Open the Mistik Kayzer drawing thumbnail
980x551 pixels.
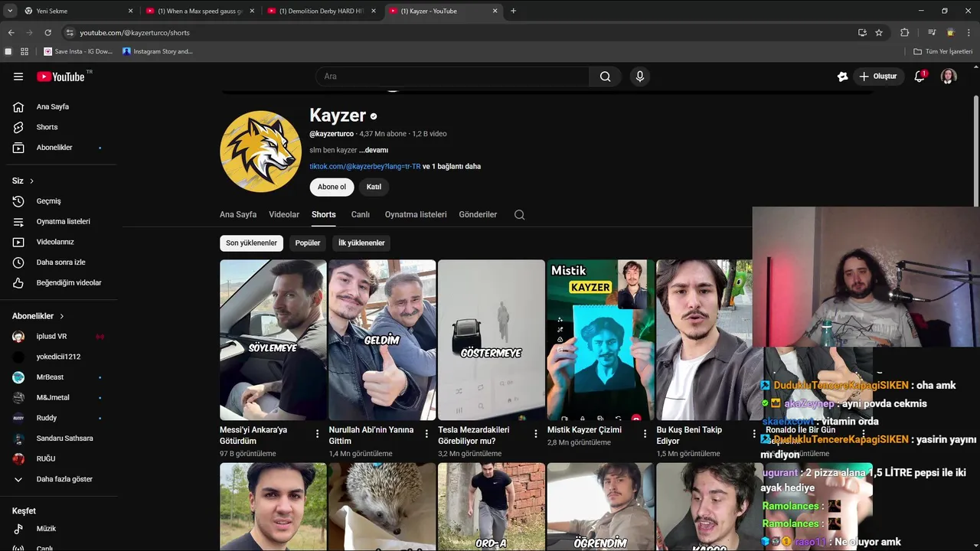(x=600, y=340)
